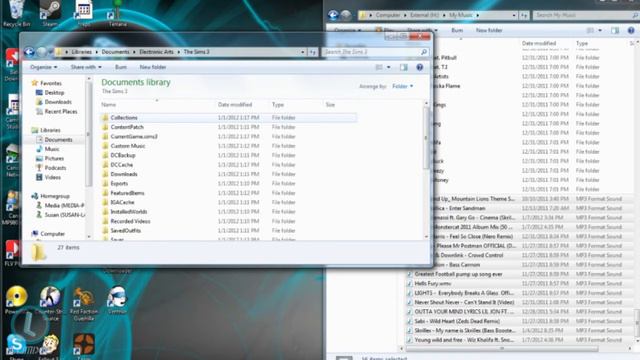
Task: Click the search magnifier in Sims 3 window
Action: (x=424, y=52)
